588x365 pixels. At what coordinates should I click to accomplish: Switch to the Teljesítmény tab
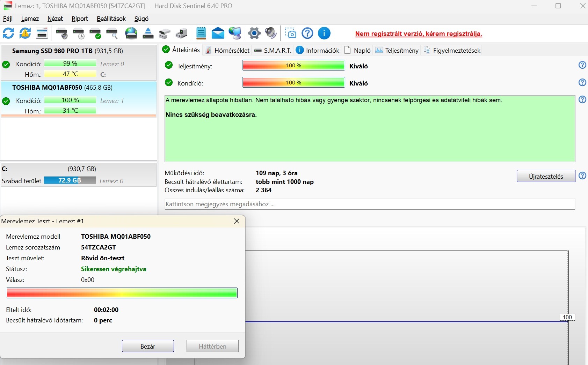[x=397, y=50]
